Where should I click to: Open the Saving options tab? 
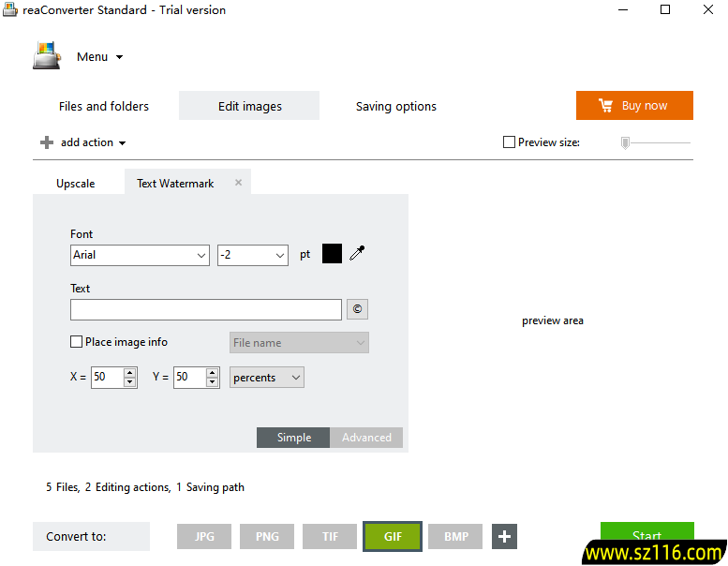[395, 106]
